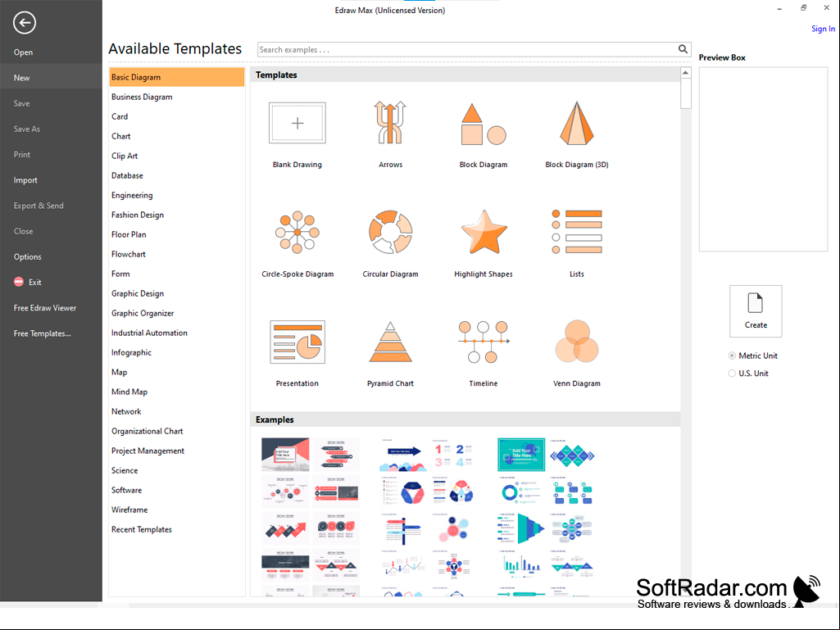Open the teal 'Add Your Title Here' example

pyautogui.click(x=521, y=455)
